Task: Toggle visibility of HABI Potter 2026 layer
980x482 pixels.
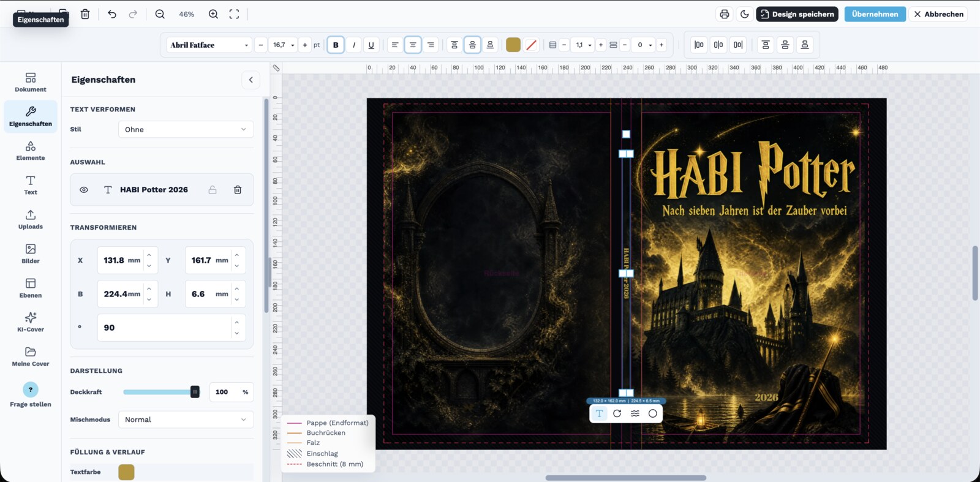Action: 84,190
